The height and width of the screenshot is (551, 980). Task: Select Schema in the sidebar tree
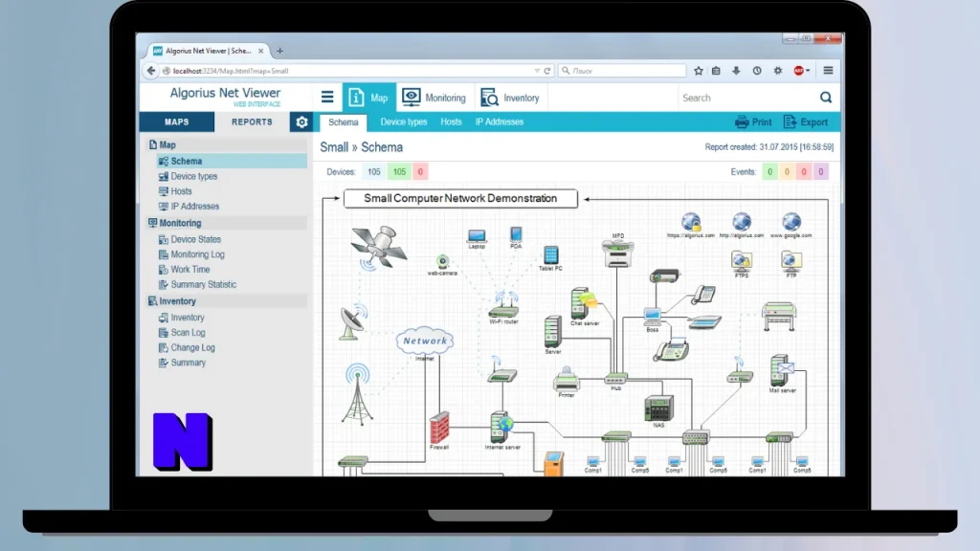(x=232, y=161)
